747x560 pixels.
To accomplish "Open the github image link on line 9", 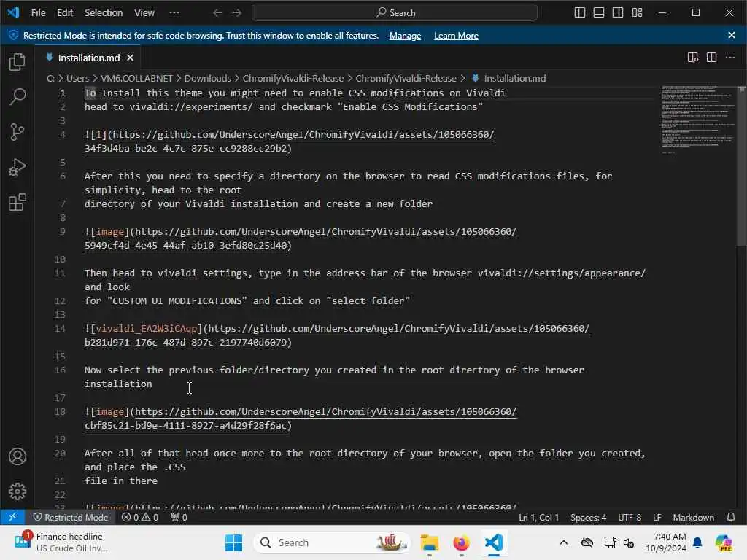I will (326, 232).
